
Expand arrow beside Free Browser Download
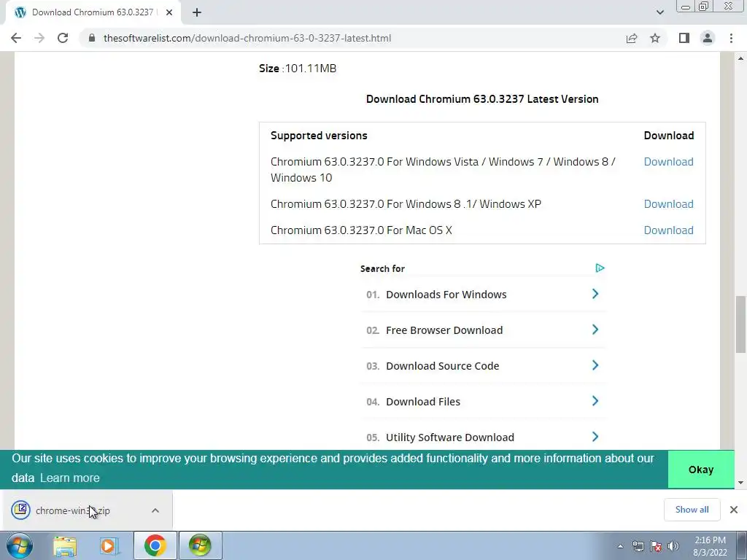coord(595,330)
